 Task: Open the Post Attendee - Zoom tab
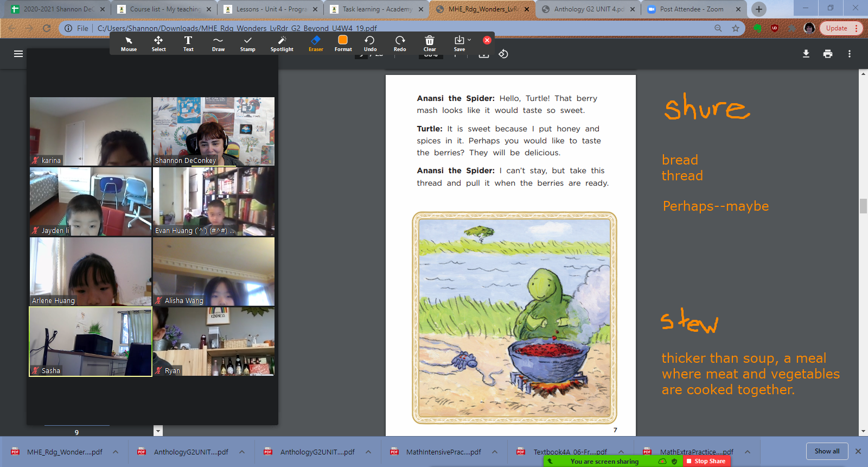(x=694, y=9)
